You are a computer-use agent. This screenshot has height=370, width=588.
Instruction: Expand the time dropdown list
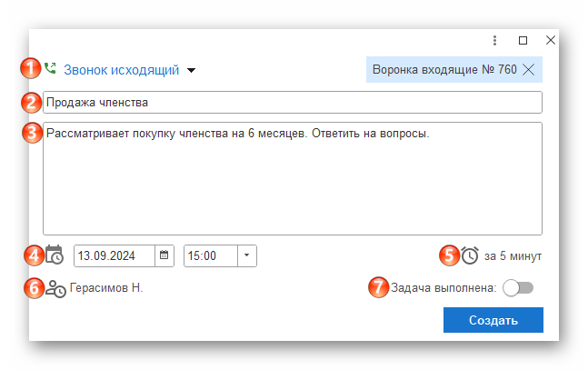(x=247, y=255)
